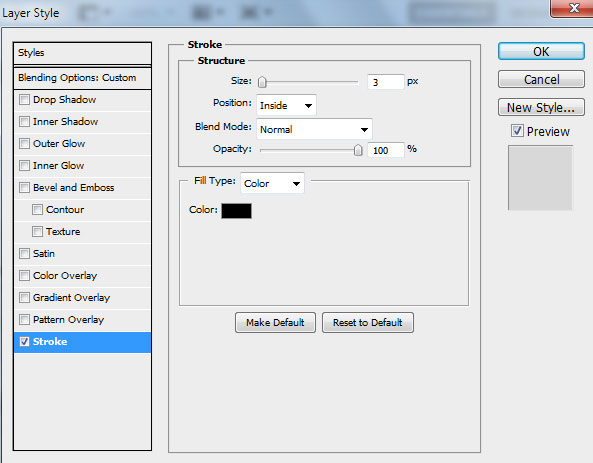This screenshot has height=463, width=593.
Task: Click the Size slider handle
Action: pyautogui.click(x=262, y=82)
